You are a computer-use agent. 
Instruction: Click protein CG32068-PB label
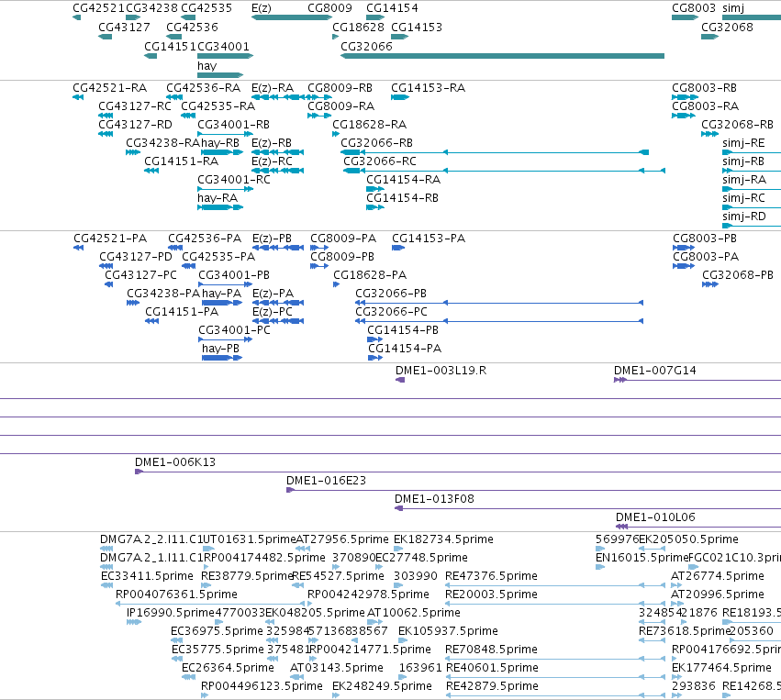[x=738, y=275]
